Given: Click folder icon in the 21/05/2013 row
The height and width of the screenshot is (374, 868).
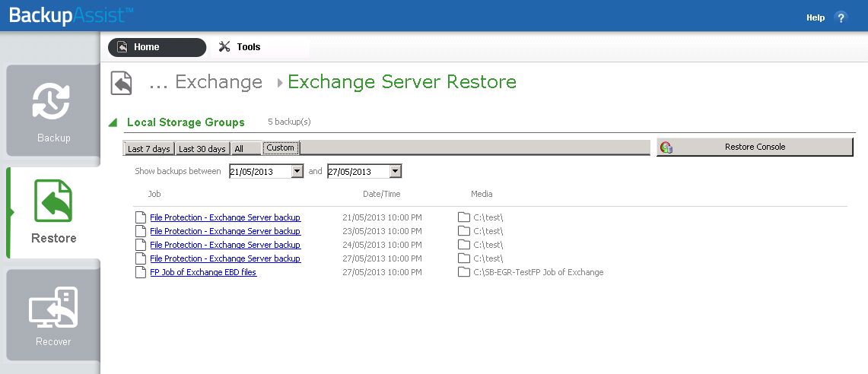Looking at the screenshot, I should tap(464, 217).
